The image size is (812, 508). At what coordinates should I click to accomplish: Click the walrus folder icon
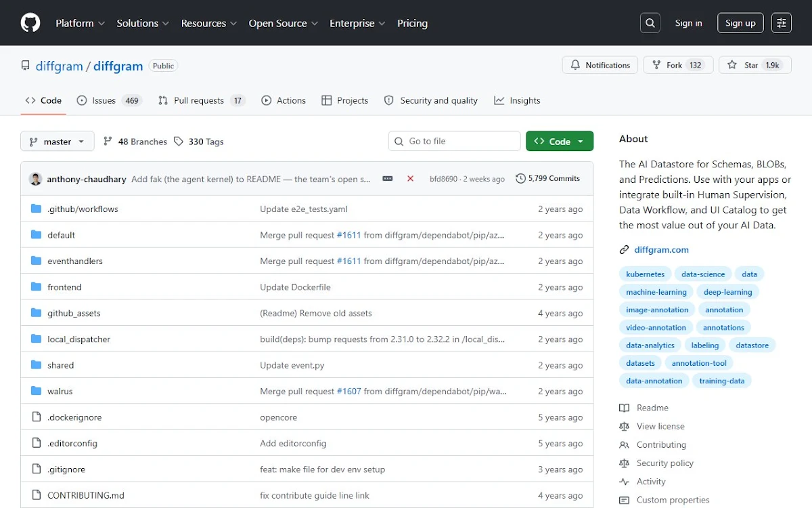tap(37, 391)
